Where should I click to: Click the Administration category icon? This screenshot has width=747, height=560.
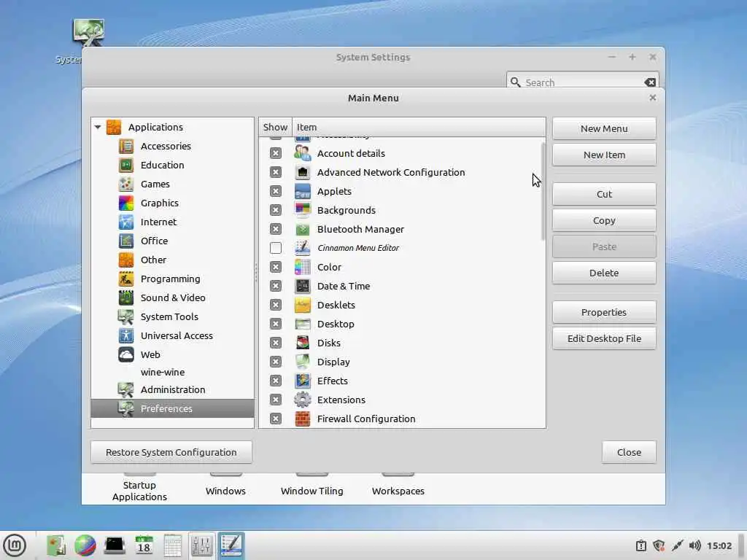click(126, 389)
